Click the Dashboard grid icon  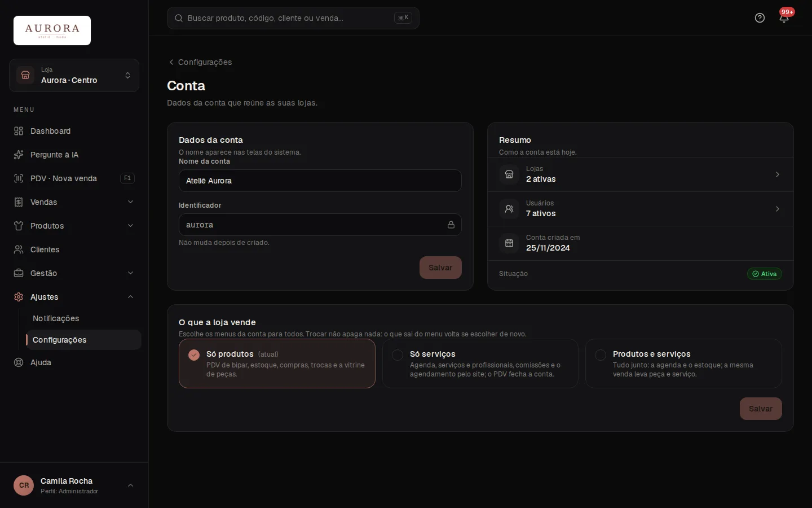(19, 131)
